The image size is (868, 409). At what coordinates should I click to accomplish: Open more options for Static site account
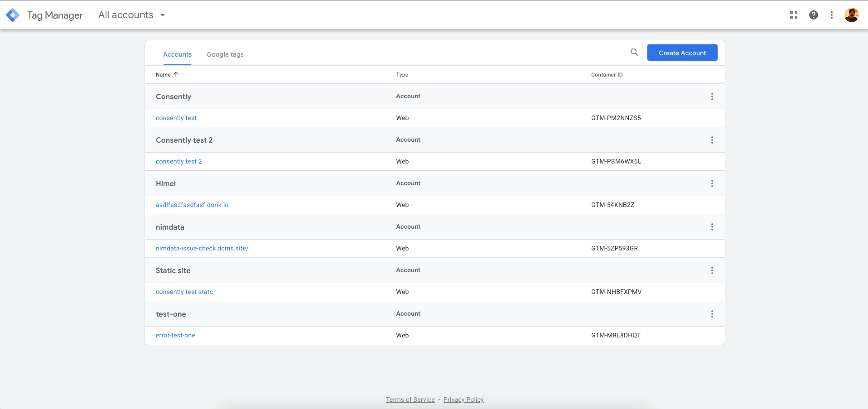712,270
